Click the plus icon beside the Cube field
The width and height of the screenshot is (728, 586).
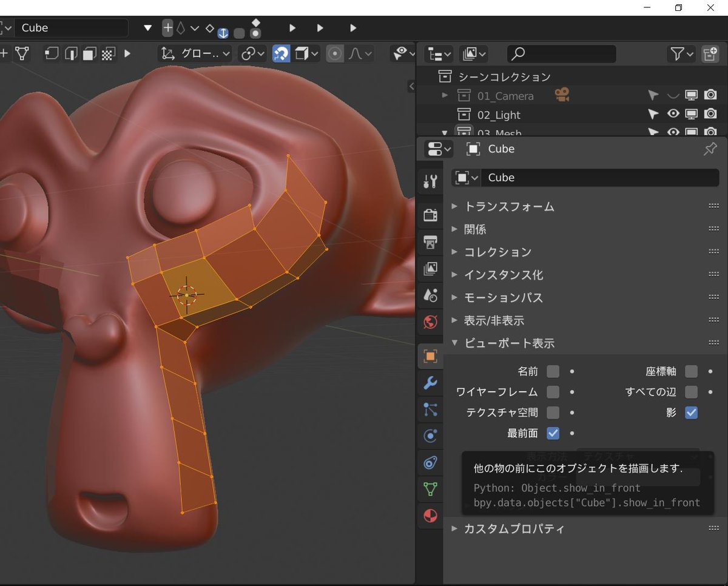click(168, 28)
